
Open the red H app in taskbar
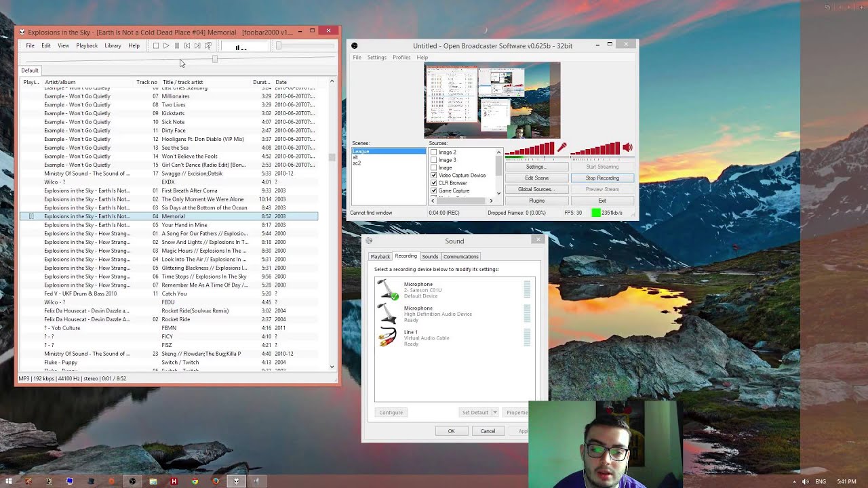coord(174,481)
